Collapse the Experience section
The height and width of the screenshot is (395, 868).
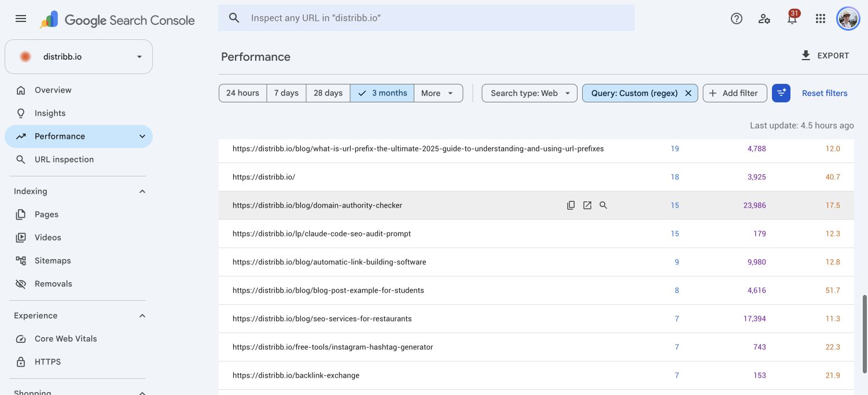pos(142,316)
